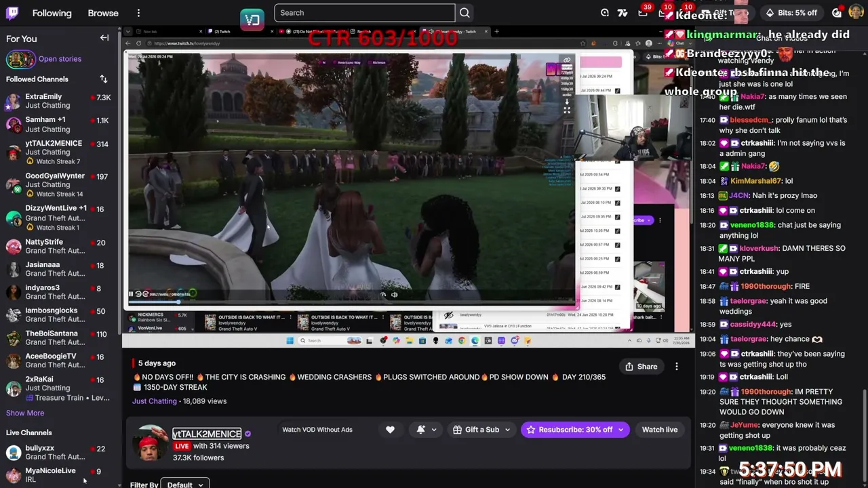Open ExtraEmily channel in sidebar
Screen dimensions: 868x488
[x=58, y=101]
